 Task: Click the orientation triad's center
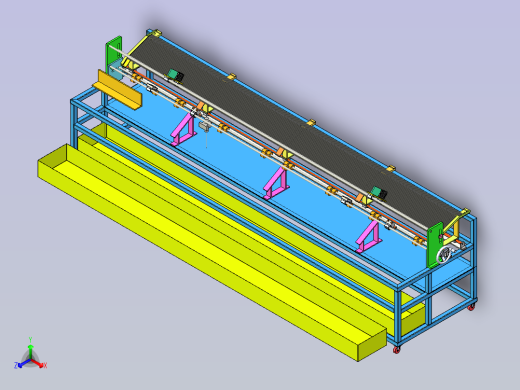30,360
